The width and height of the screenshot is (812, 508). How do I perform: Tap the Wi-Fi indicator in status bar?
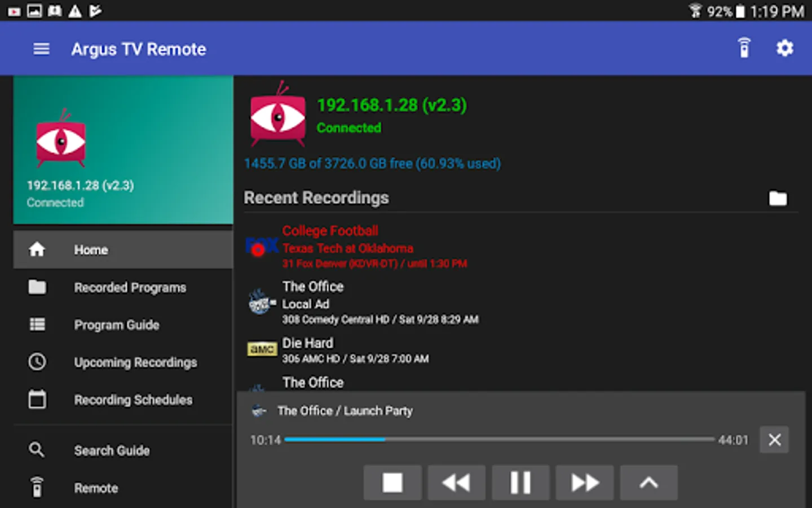click(x=696, y=11)
